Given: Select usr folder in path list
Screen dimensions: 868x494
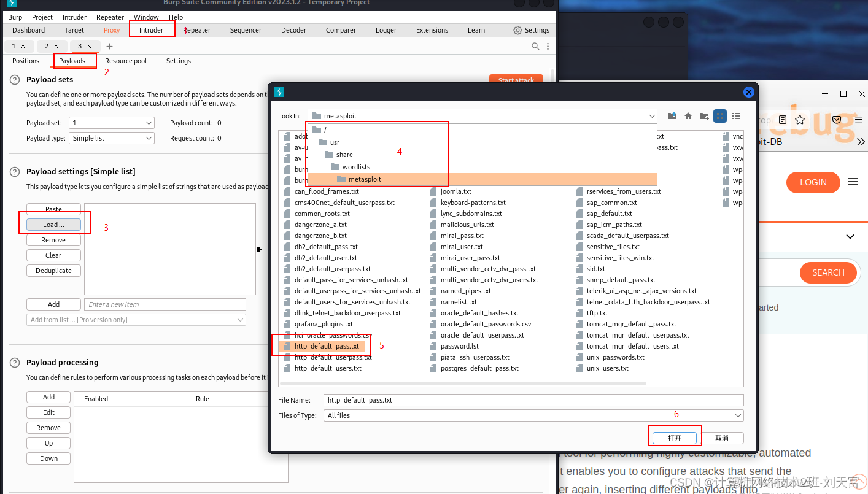Looking at the screenshot, I should click(481, 142).
